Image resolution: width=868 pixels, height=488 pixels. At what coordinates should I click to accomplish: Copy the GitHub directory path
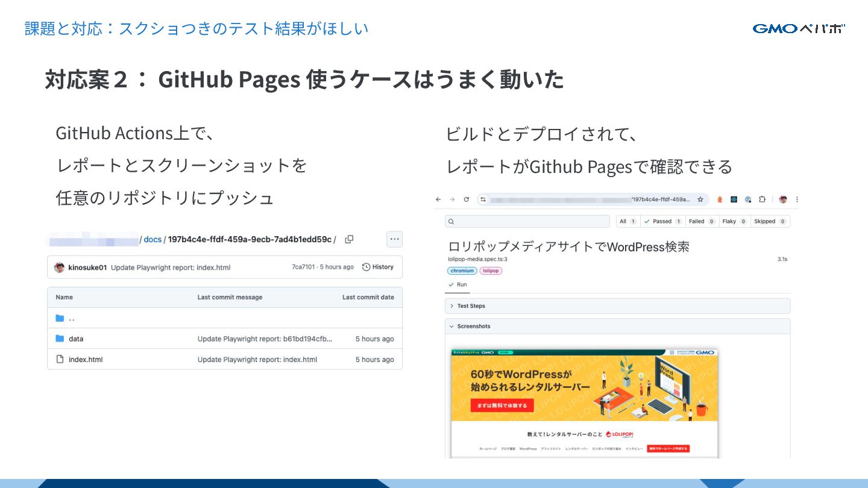[349, 239]
